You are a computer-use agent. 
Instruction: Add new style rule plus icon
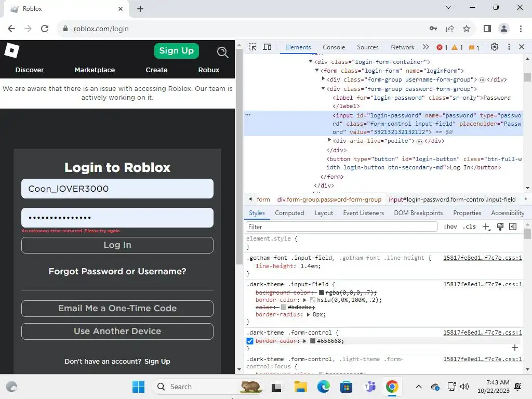tap(486, 227)
